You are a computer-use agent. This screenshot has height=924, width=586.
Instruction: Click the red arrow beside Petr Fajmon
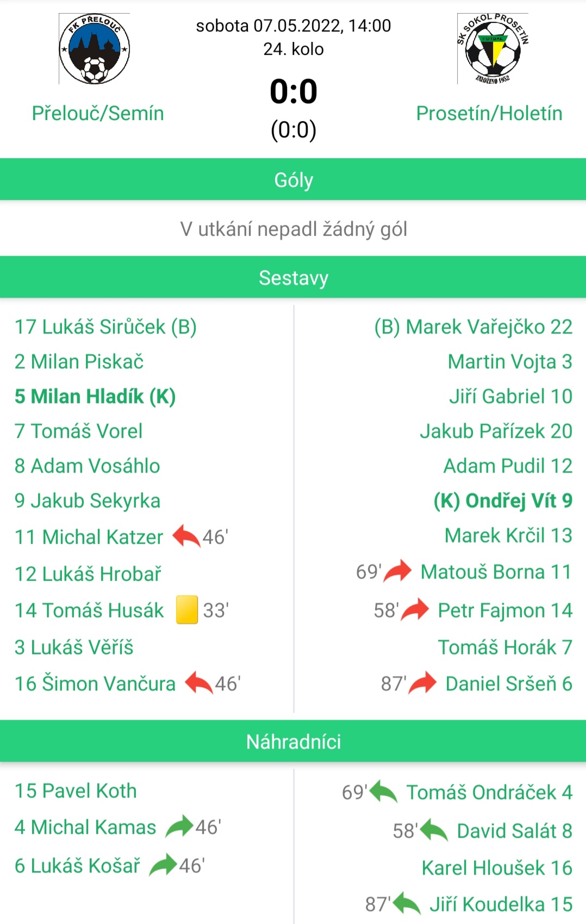[415, 609]
